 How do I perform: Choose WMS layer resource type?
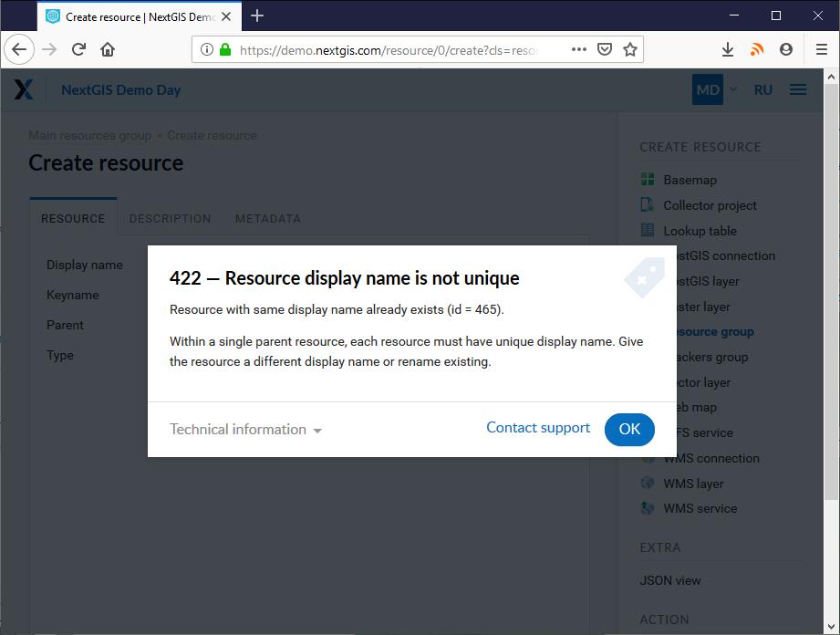coord(693,484)
